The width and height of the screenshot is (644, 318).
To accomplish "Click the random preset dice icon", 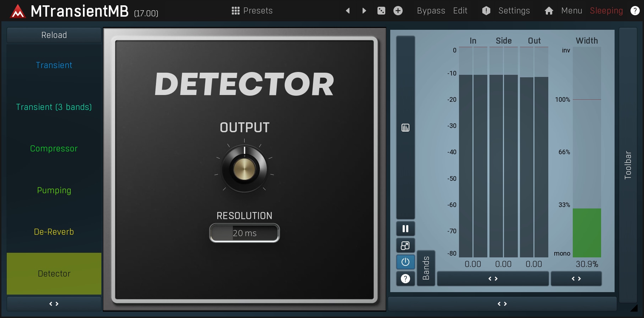I will point(381,11).
